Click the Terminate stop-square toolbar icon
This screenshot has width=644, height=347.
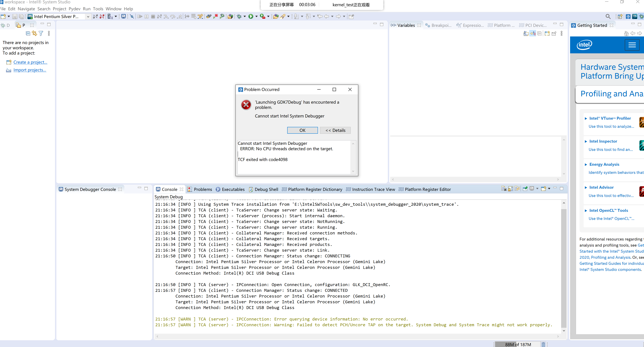153,17
